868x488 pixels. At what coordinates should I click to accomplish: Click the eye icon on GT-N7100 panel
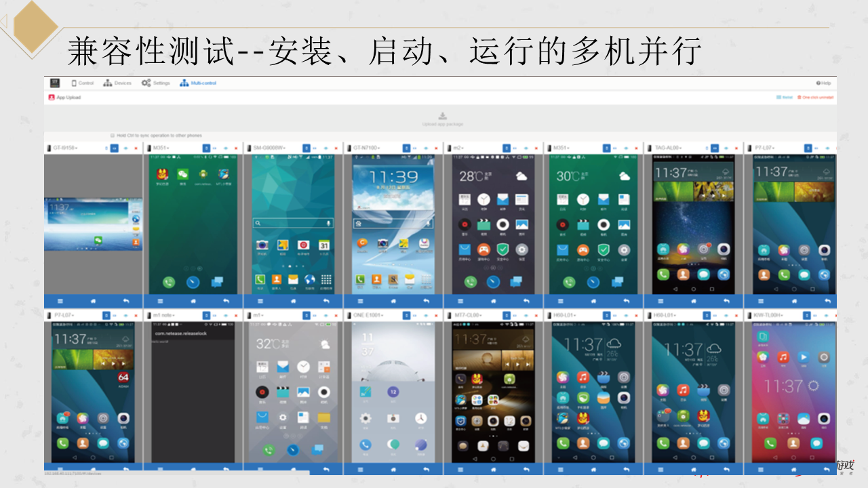pos(426,148)
